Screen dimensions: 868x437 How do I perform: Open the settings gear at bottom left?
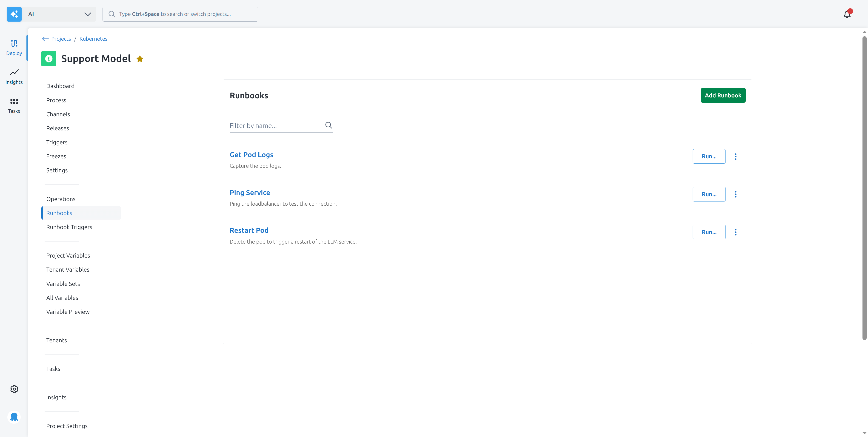[x=14, y=389]
